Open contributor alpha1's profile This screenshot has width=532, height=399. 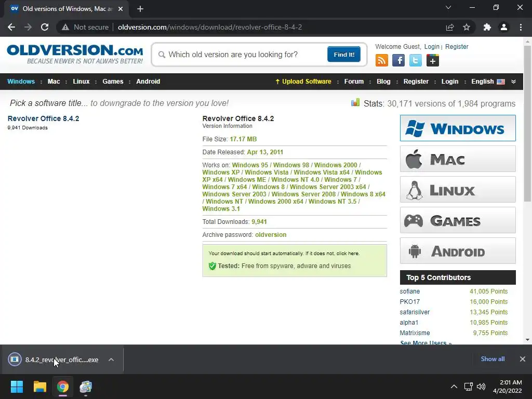pyautogui.click(x=409, y=322)
